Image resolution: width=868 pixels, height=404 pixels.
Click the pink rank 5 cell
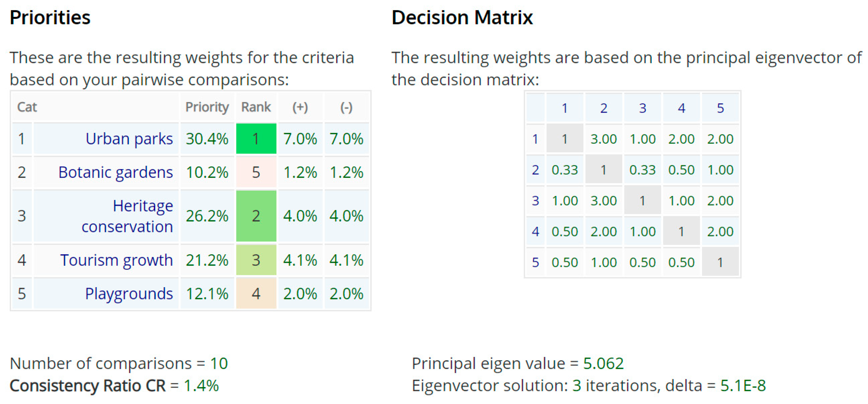[256, 172]
